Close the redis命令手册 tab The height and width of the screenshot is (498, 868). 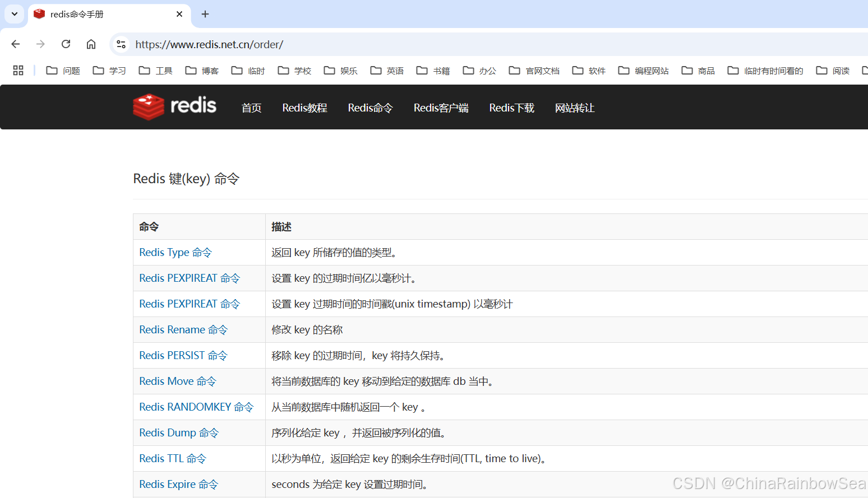pyautogui.click(x=179, y=14)
